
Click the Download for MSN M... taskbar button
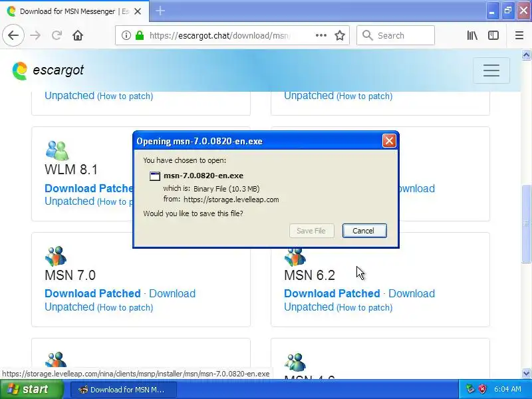[x=124, y=390]
